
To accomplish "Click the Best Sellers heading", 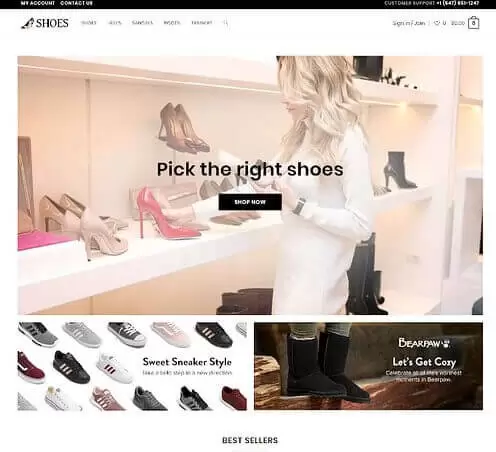I will point(250,440).
